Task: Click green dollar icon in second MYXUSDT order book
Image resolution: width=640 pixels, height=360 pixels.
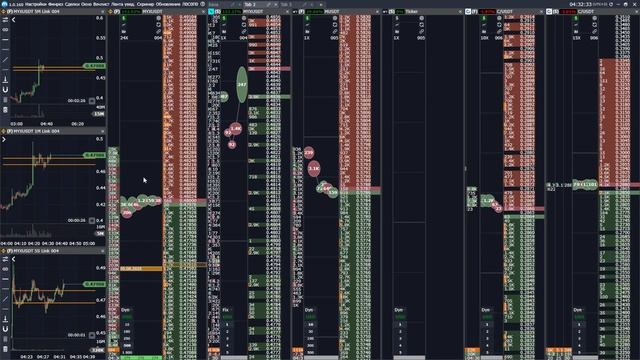Action: [224, 18]
